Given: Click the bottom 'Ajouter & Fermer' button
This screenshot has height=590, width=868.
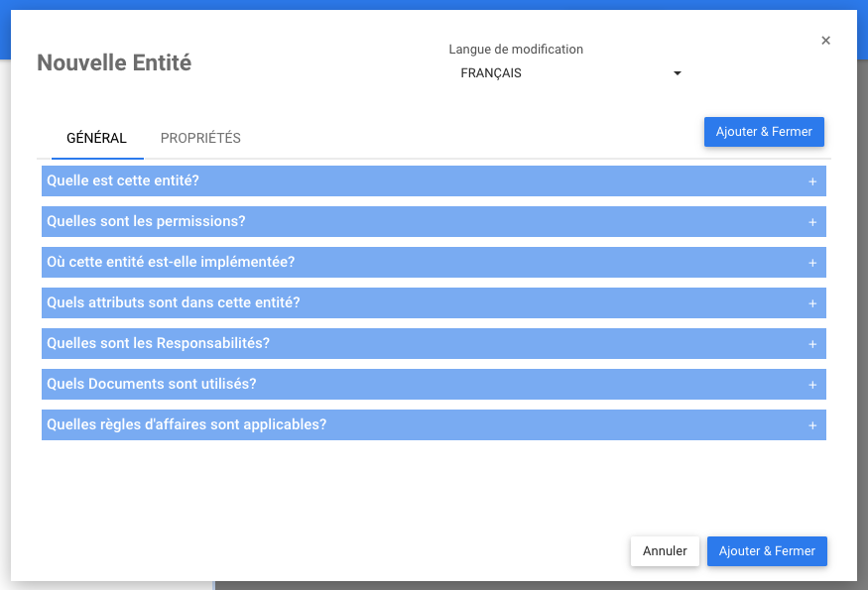Looking at the screenshot, I should coord(767,551).
